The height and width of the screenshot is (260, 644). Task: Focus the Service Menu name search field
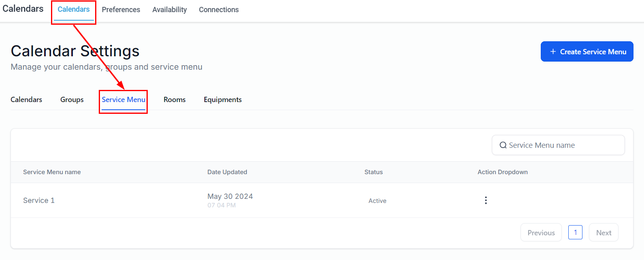pyautogui.click(x=563, y=145)
